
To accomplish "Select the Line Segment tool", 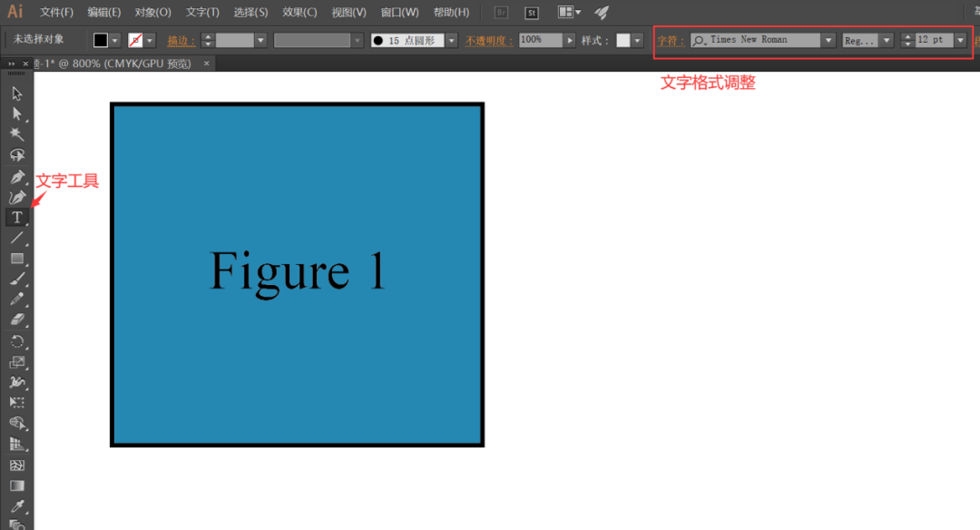I will point(17,238).
